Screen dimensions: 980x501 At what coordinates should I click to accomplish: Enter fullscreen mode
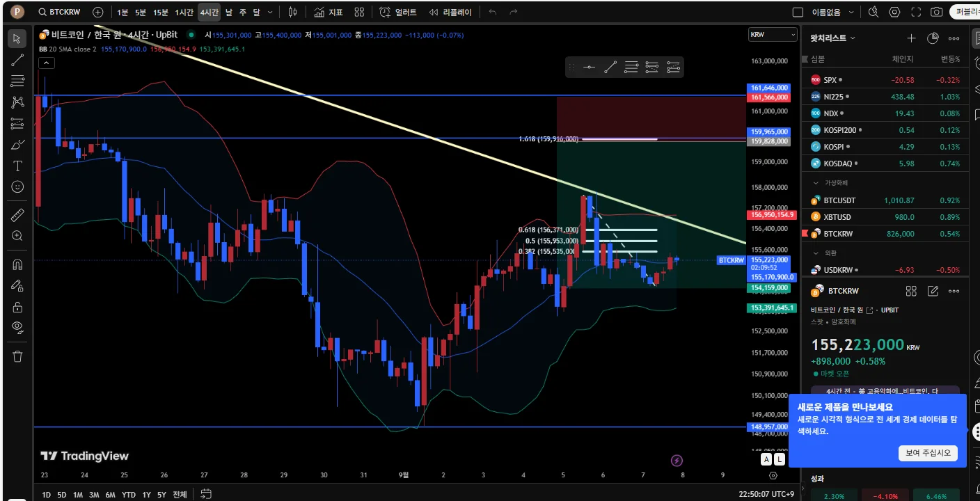(916, 12)
